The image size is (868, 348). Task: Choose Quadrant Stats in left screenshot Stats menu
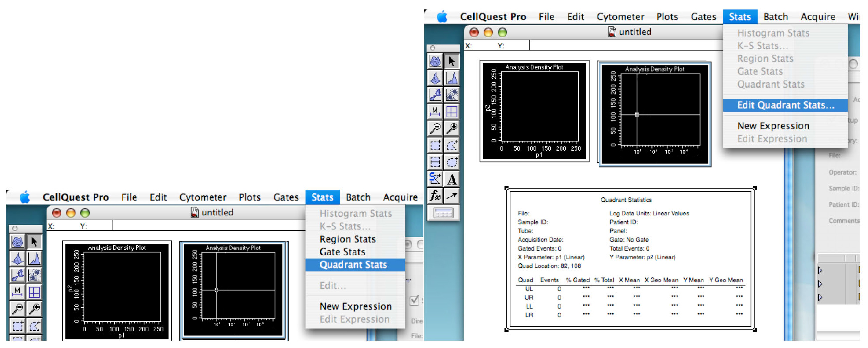pyautogui.click(x=355, y=265)
